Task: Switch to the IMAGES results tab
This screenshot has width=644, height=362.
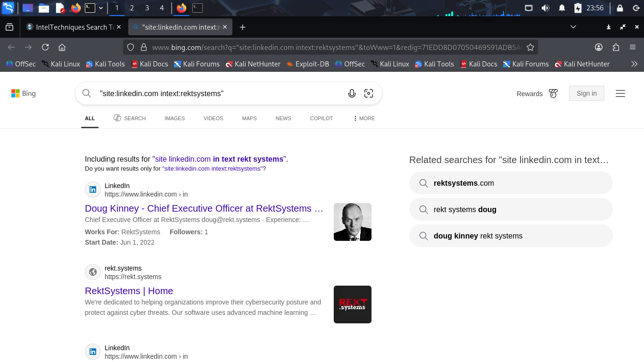Action: 174,118
